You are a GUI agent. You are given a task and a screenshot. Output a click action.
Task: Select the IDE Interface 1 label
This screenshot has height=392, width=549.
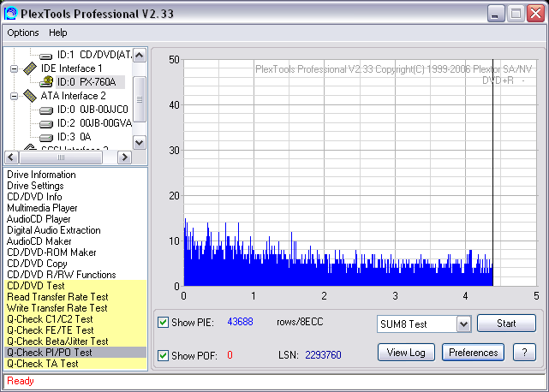pos(71,68)
